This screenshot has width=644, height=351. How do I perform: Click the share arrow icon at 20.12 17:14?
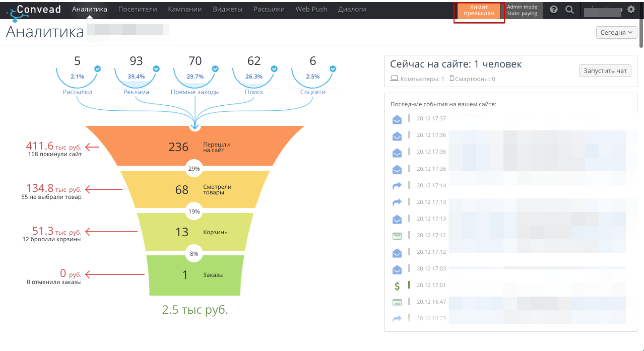click(397, 186)
